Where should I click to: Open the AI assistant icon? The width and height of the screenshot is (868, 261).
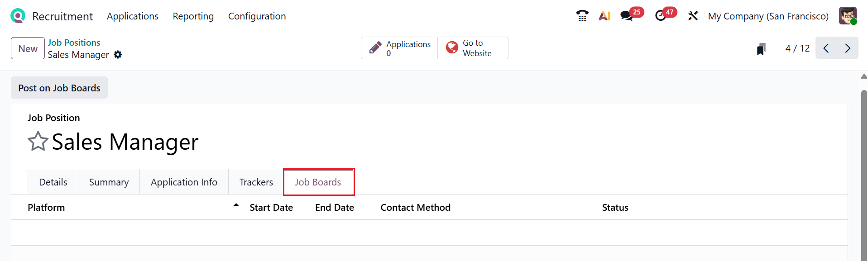[x=604, y=16]
